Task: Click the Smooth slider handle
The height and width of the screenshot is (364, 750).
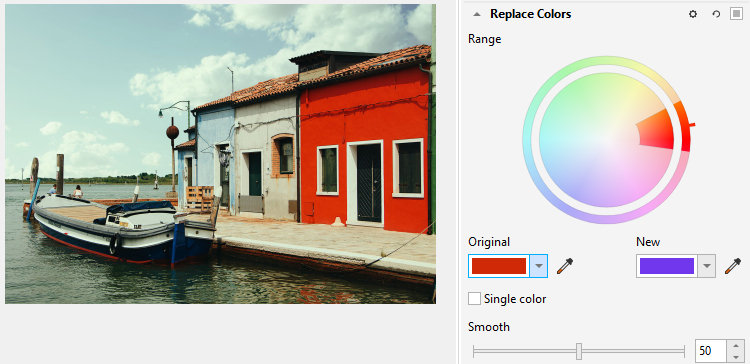Action: pos(579,351)
